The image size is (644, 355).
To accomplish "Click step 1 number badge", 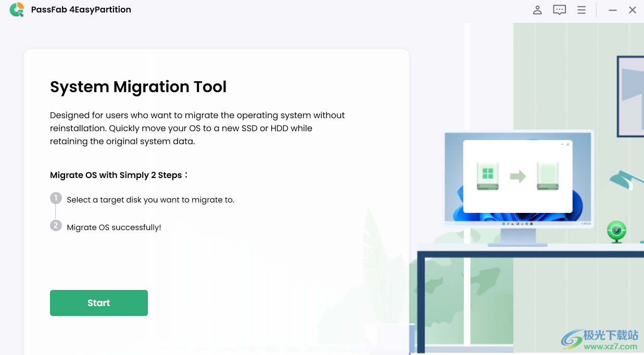I will [56, 198].
